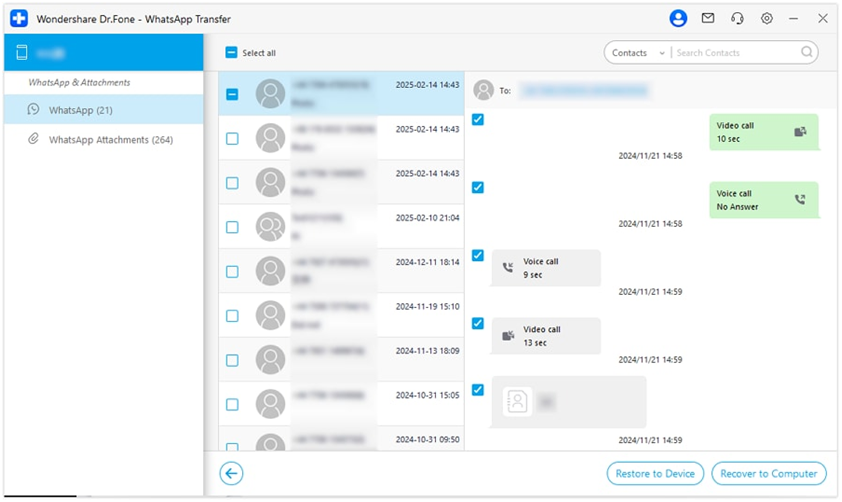
Task: Open the user account profile icon
Action: pos(678,18)
